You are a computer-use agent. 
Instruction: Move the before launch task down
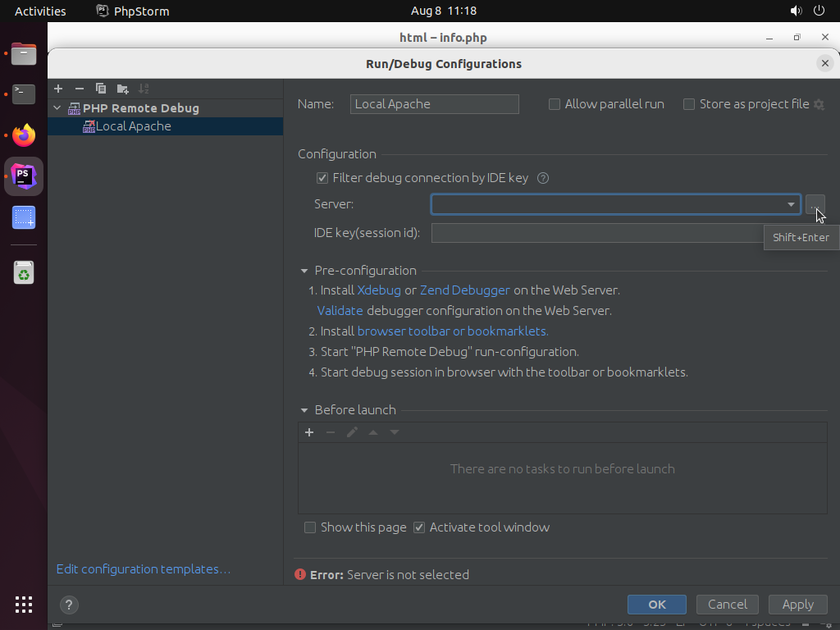click(x=395, y=432)
